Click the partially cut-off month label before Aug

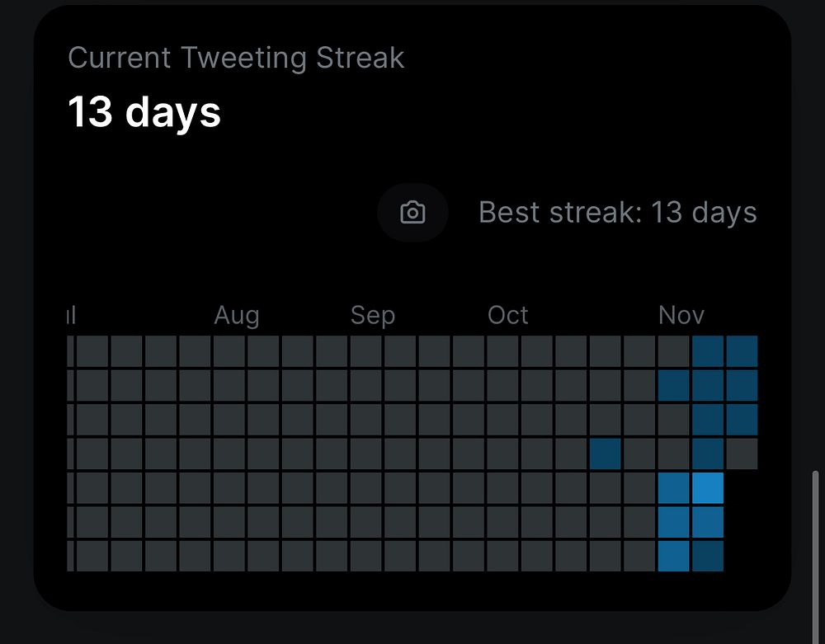click(71, 315)
